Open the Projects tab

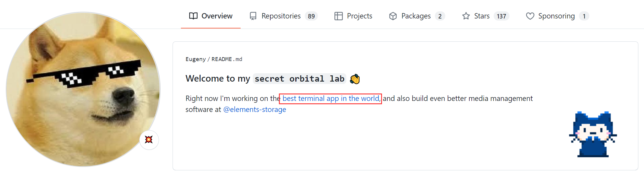(x=359, y=16)
